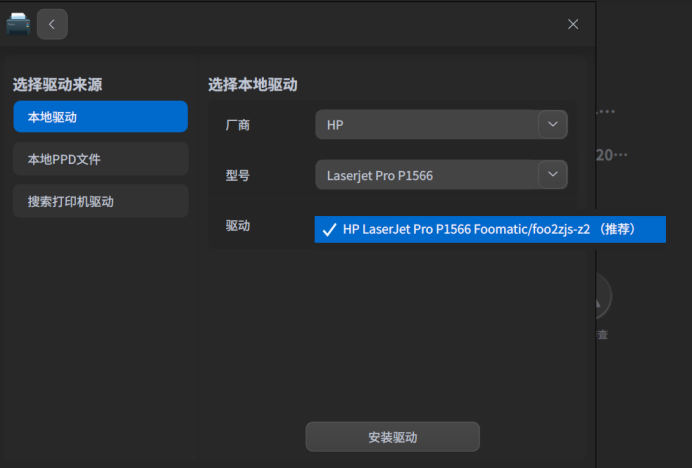Switch to 本地PPD文件 source
The image size is (692, 468).
(100, 159)
